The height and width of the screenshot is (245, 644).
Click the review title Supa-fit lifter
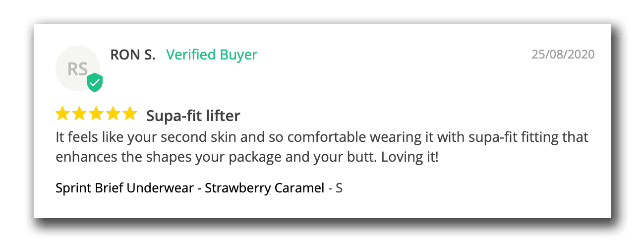pos(193,116)
